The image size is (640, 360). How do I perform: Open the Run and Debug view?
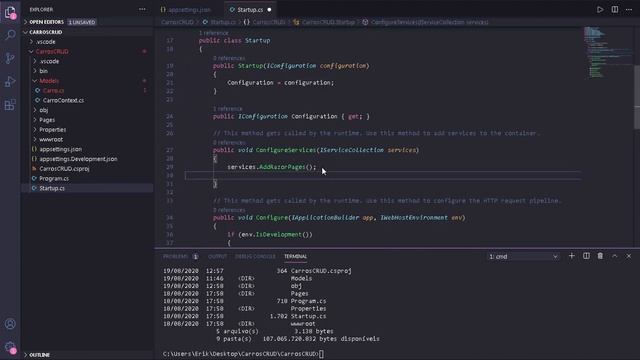[10, 81]
